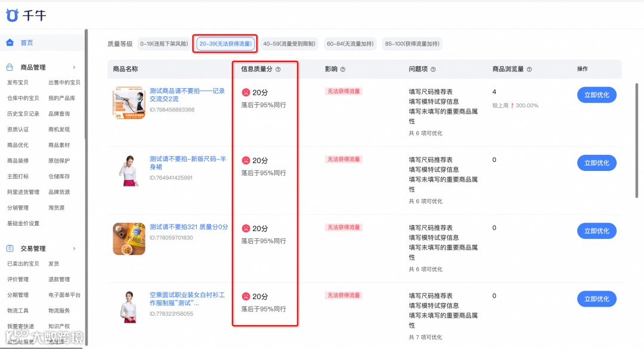
Task: Click help icon next to 问题项
Action: click(433, 69)
